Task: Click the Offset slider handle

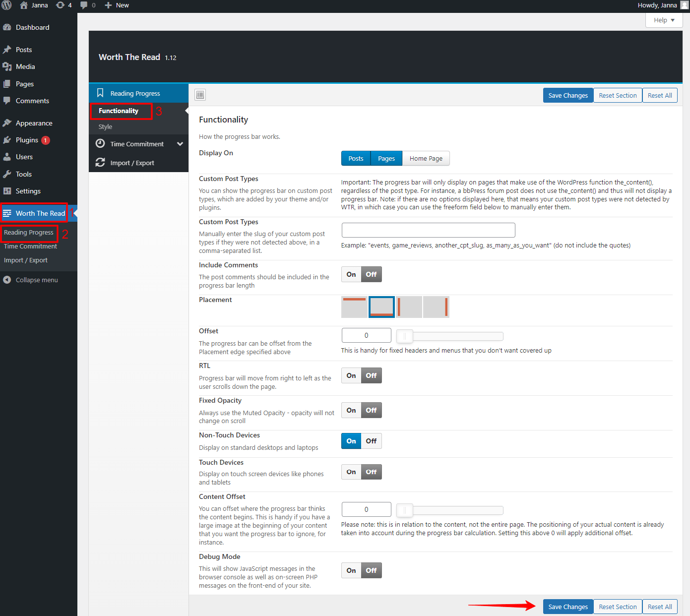Action: [x=404, y=336]
